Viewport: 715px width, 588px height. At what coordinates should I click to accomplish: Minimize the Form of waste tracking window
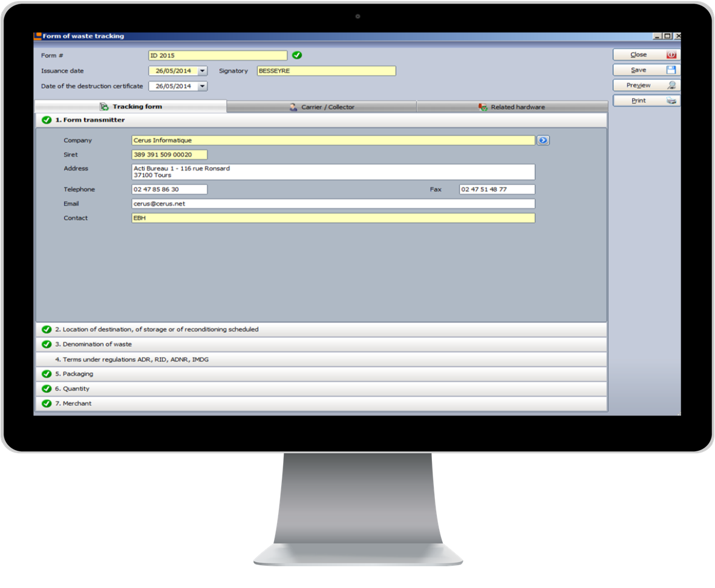point(657,36)
